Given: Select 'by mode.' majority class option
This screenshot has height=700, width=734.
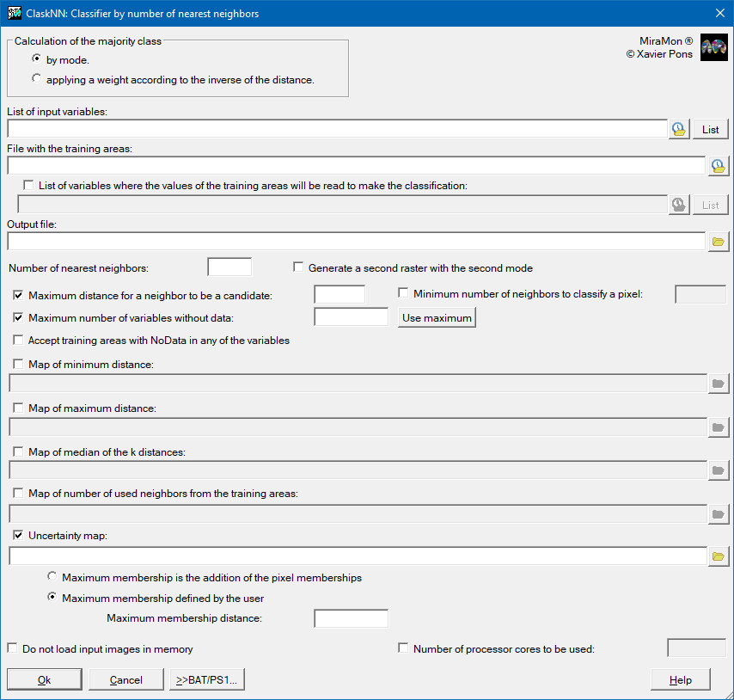Looking at the screenshot, I should coord(36,59).
